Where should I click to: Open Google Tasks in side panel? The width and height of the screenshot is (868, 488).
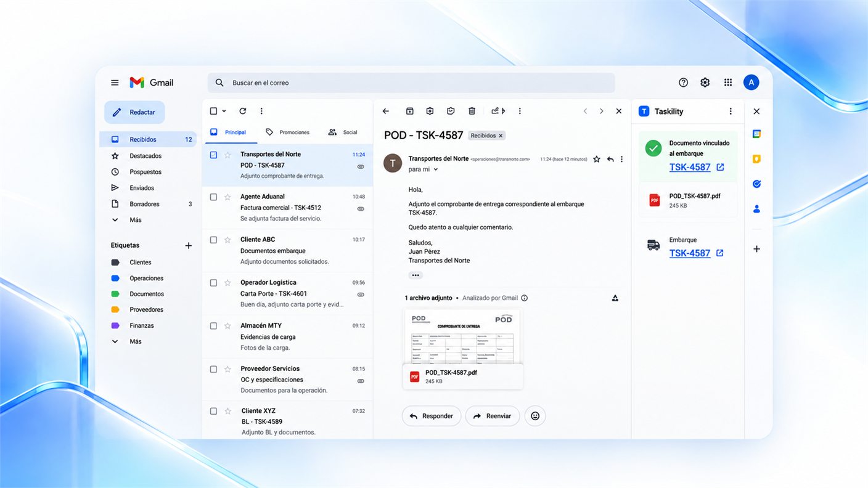756,184
